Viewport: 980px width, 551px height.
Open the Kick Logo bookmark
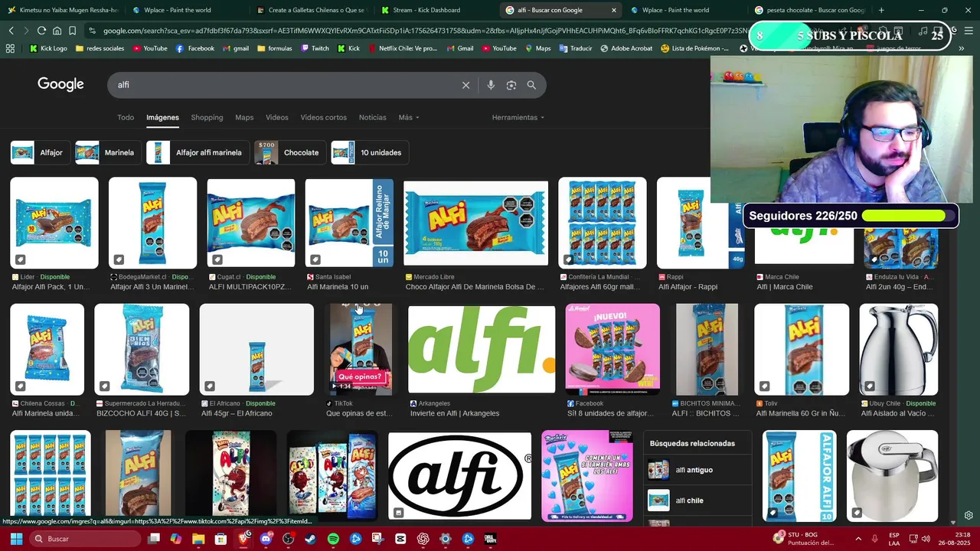tap(48, 48)
